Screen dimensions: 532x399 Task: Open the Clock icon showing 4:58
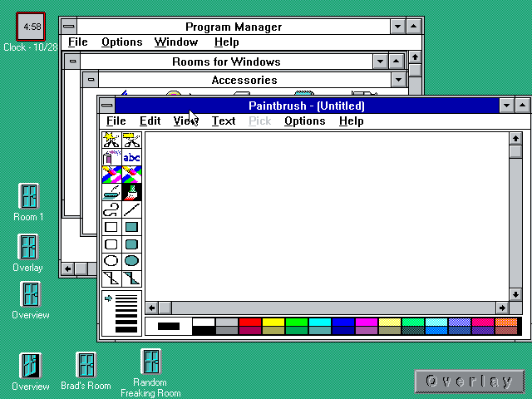click(31, 27)
